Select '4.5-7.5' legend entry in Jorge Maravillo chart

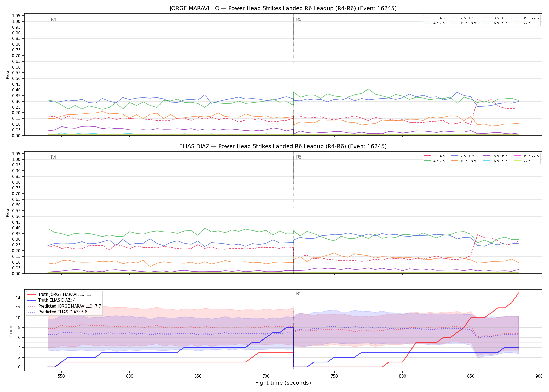point(434,23)
